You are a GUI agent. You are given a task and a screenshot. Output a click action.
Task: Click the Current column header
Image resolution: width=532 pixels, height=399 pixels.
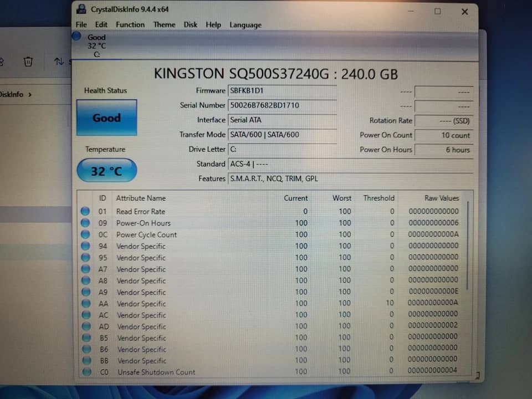coord(295,198)
